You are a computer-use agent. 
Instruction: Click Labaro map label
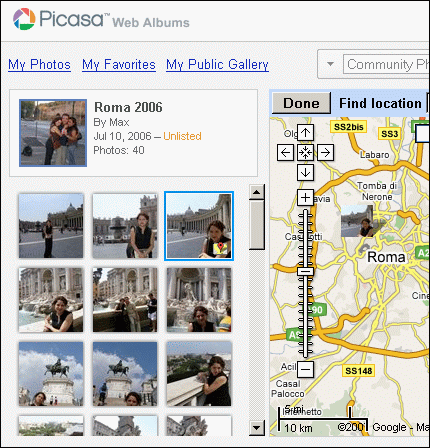click(x=375, y=155)
